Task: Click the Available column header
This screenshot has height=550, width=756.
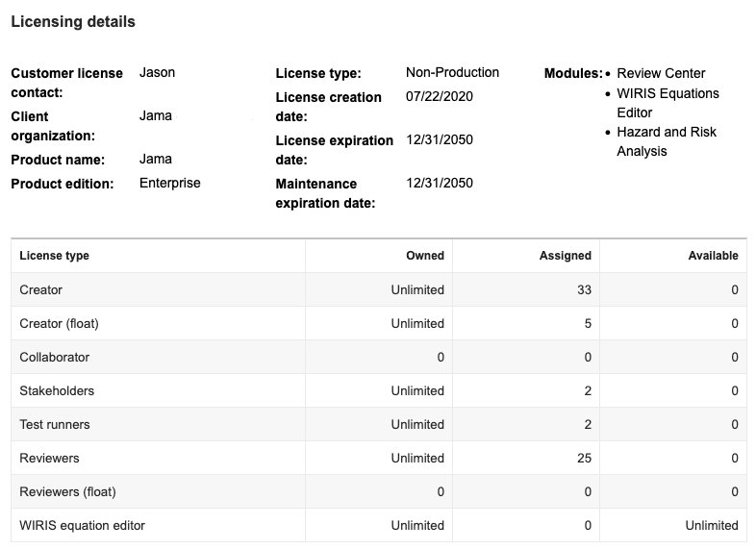Action: pos(713,256)
